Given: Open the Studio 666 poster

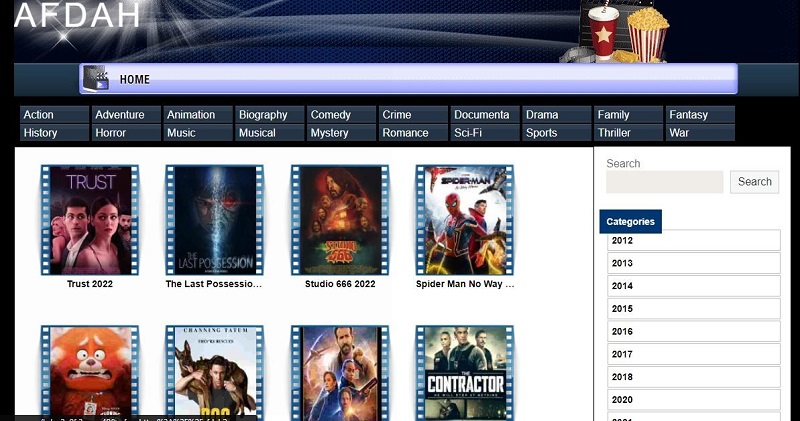Looking at the screenshot, I should point(340,220).
